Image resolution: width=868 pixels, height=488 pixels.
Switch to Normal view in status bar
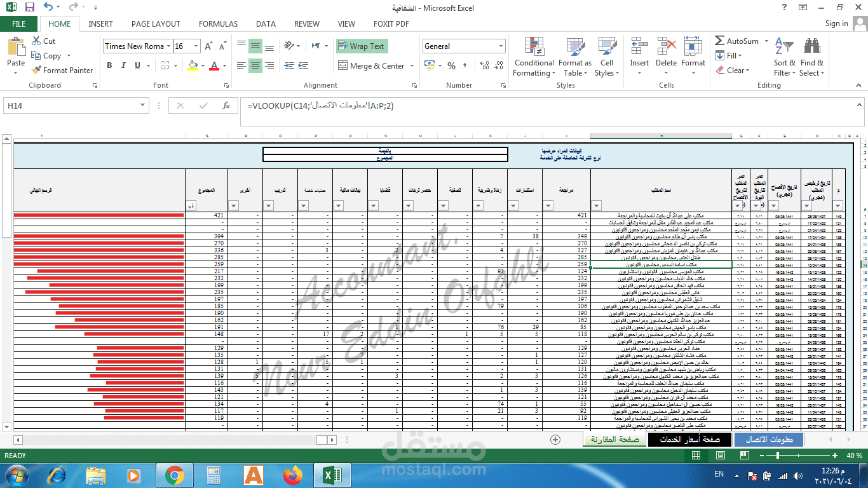coord(696,456)
